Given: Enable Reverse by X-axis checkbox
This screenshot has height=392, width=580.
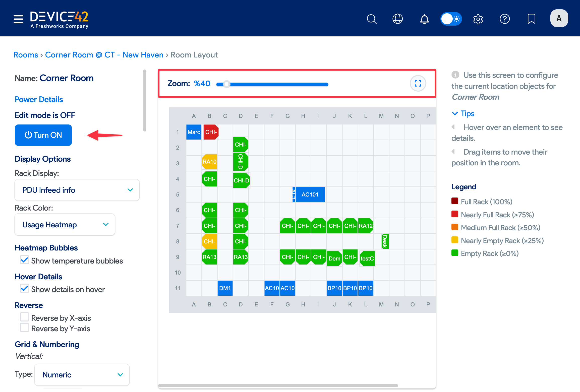Looking at the screenshot, I should [24, 317].
